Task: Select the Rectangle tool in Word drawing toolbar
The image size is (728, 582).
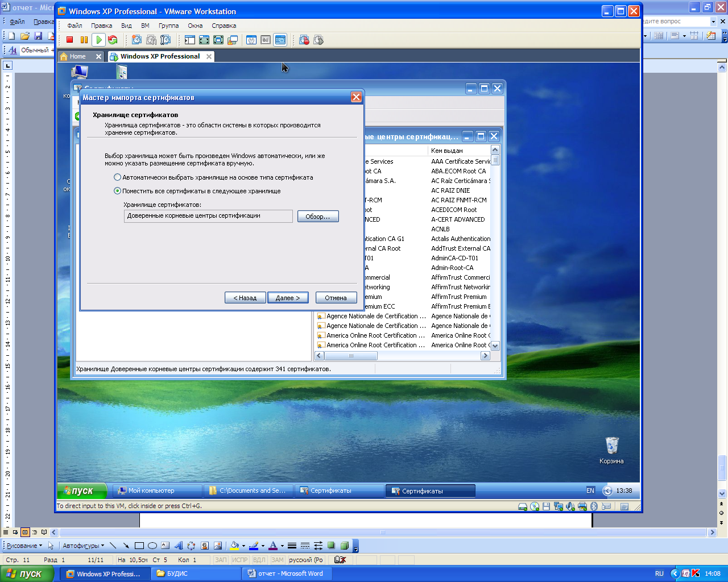Action: coord(139,546)
